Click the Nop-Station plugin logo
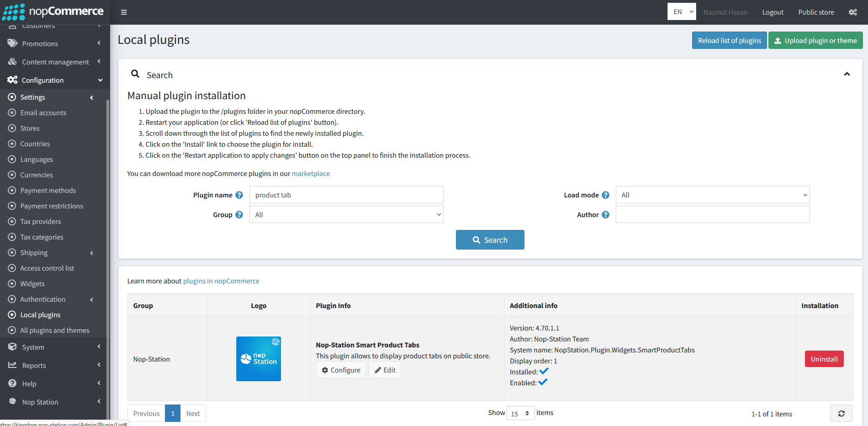Screen dimensions: 868x426 click(x=259, y=359)
